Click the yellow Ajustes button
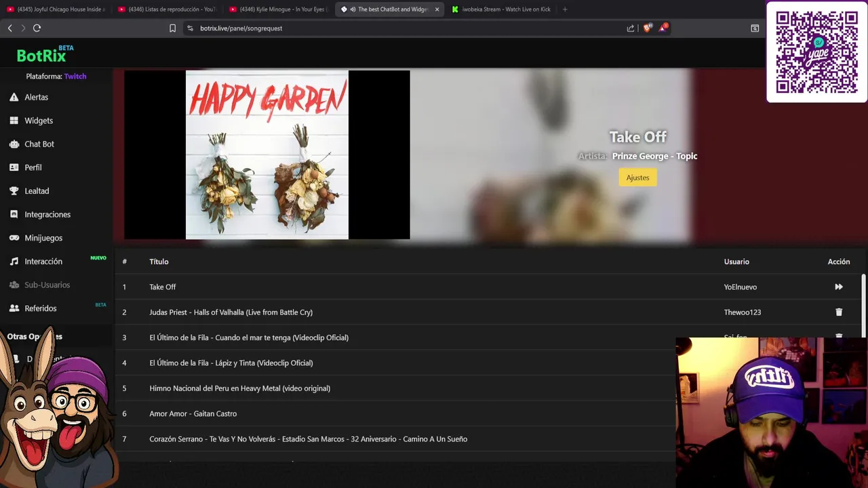The width and height of the screenshot is (868, 488). [637, 178]
